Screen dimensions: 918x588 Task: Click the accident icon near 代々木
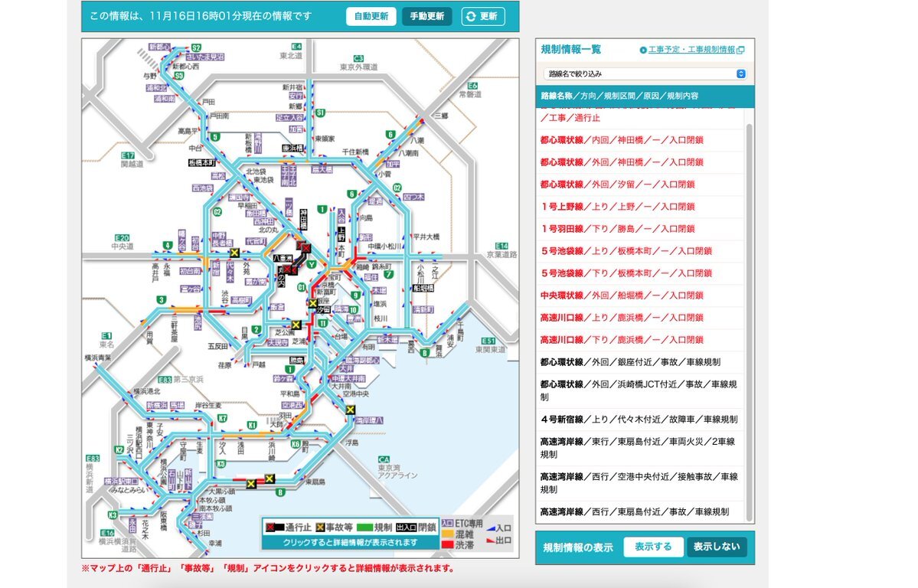pos(235,253)
